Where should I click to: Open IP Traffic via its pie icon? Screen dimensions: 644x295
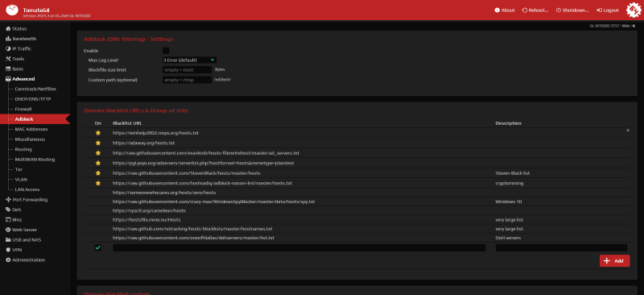click(8, 48)
